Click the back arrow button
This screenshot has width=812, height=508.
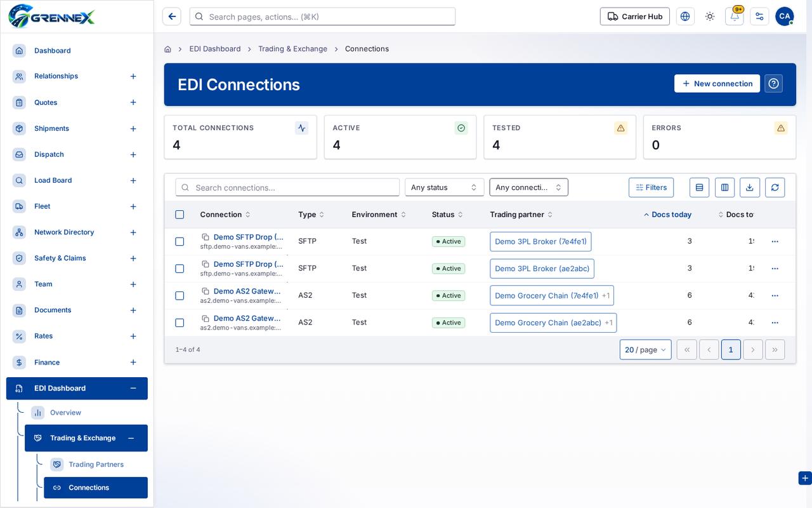pos(172,17)
